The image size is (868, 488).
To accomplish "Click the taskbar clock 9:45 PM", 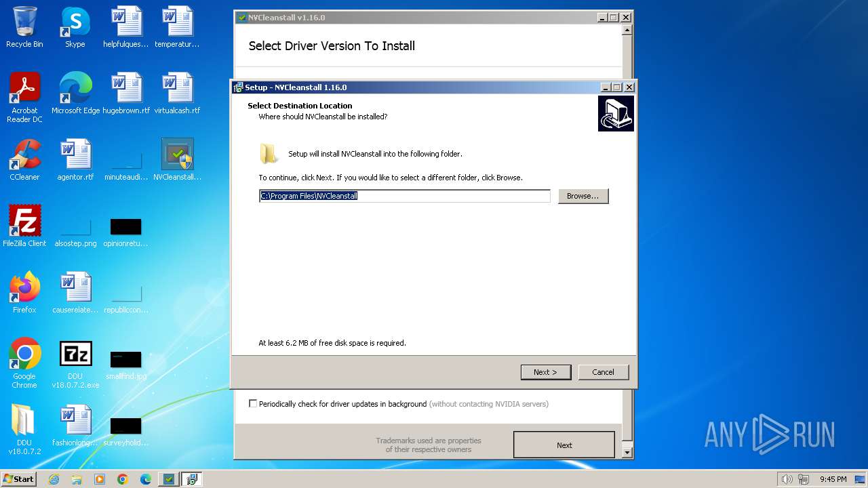I will (x=833, y=479).
